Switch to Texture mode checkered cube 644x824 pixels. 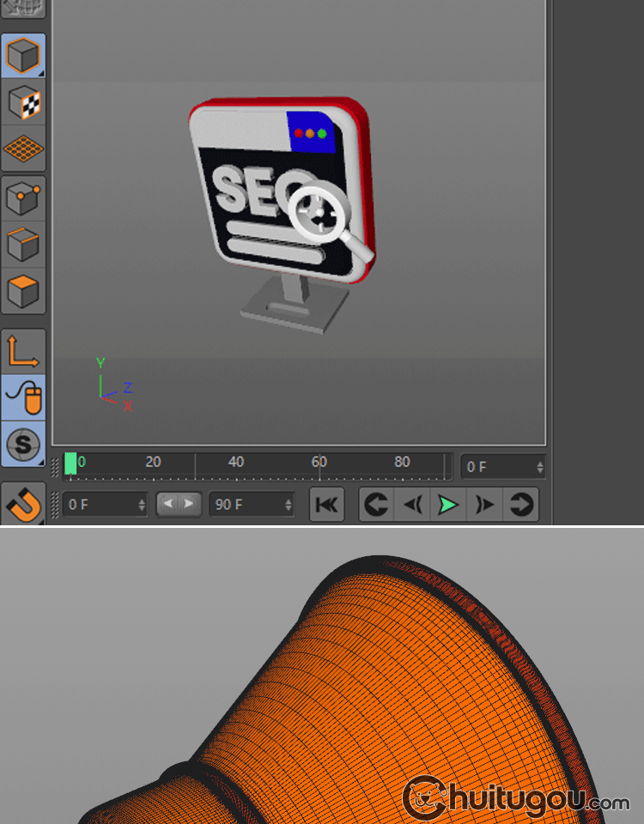click(x=23, y=103)
